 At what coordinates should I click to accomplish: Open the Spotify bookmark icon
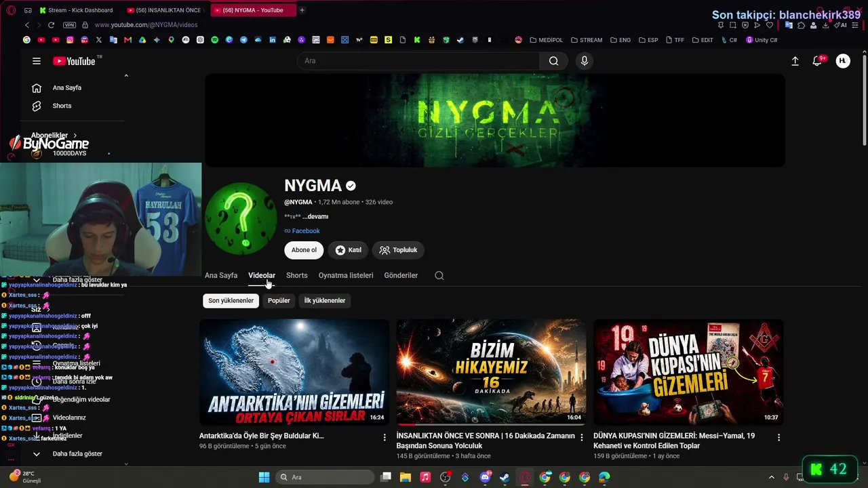click(214, 40)
